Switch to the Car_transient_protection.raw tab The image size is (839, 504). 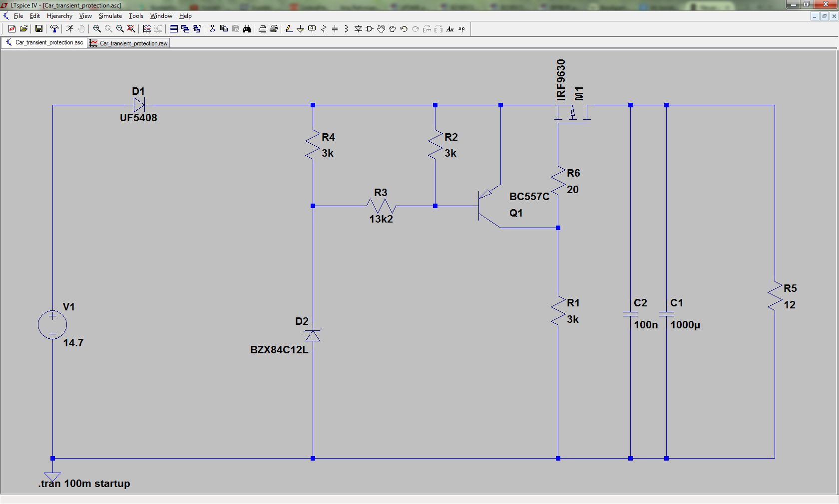(129, 43)
